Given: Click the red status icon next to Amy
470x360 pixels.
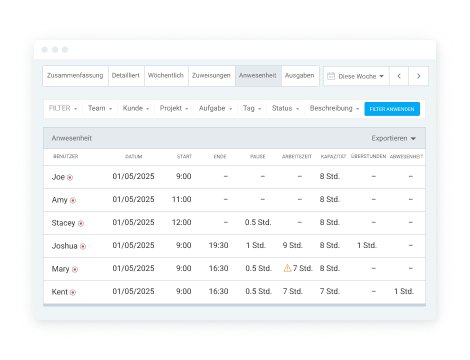Looking at the screenshot, I should click(x=73, y=201).
